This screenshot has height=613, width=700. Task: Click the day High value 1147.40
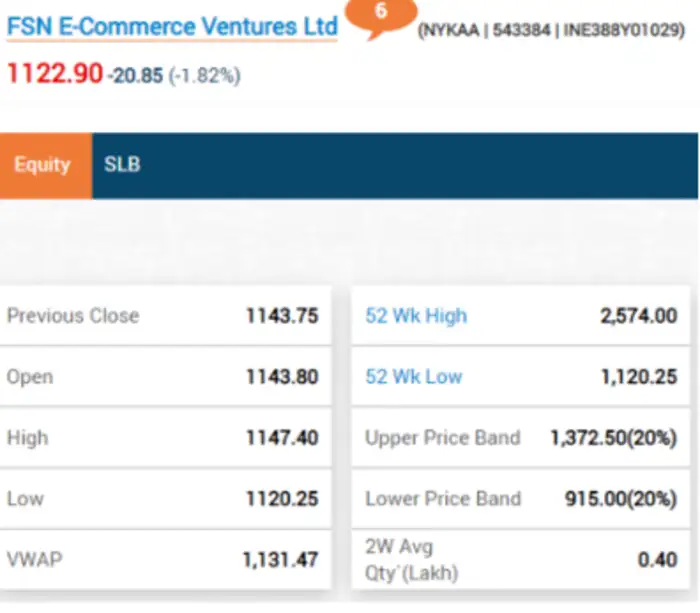click(282, 438)
